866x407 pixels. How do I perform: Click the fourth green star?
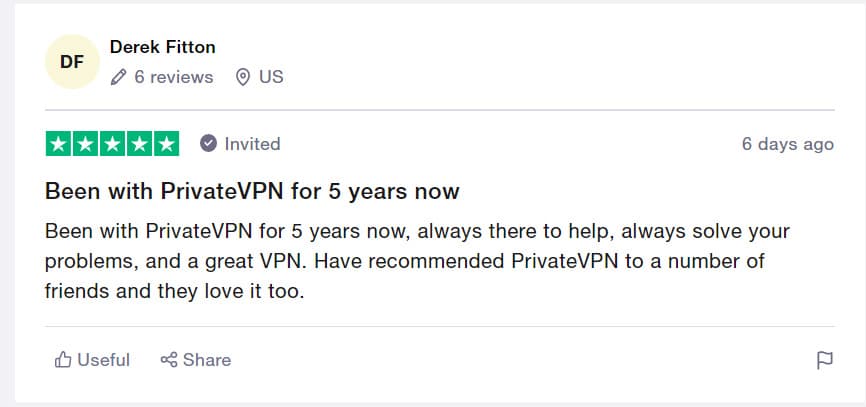pos(139,144)
